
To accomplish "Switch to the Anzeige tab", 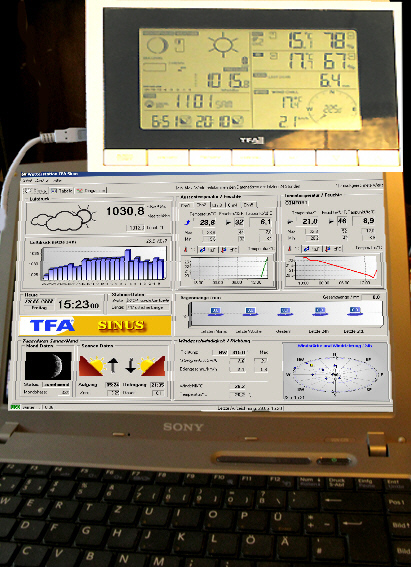I will (x=36, y=191).
